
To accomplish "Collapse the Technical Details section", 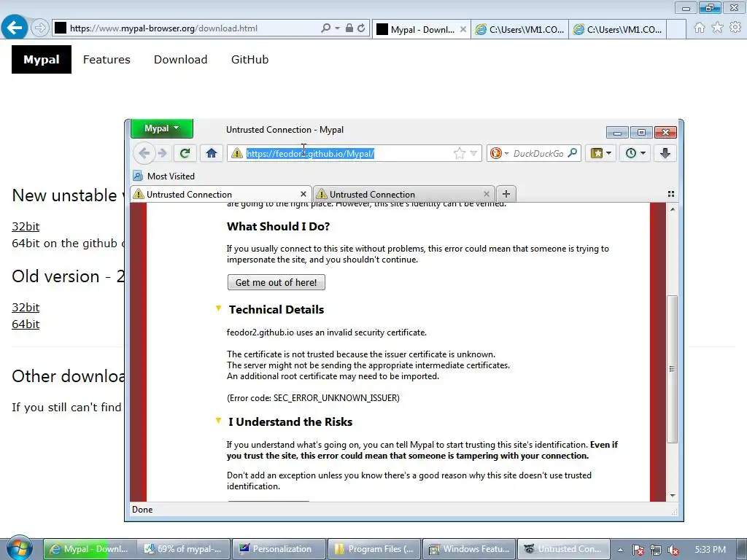I will [219, 308].
